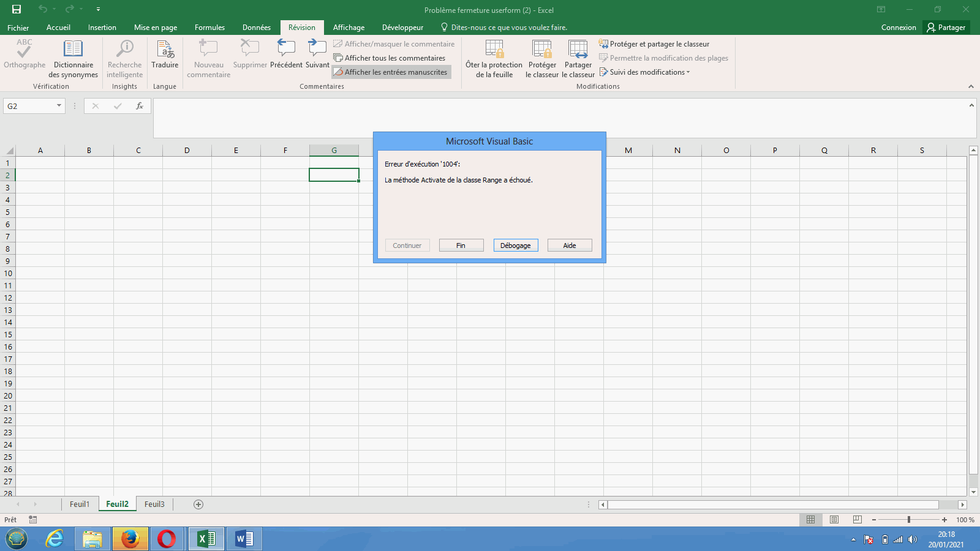
Task: Switch to Page Layout view in status bar
Action: (x=834, y=520)
